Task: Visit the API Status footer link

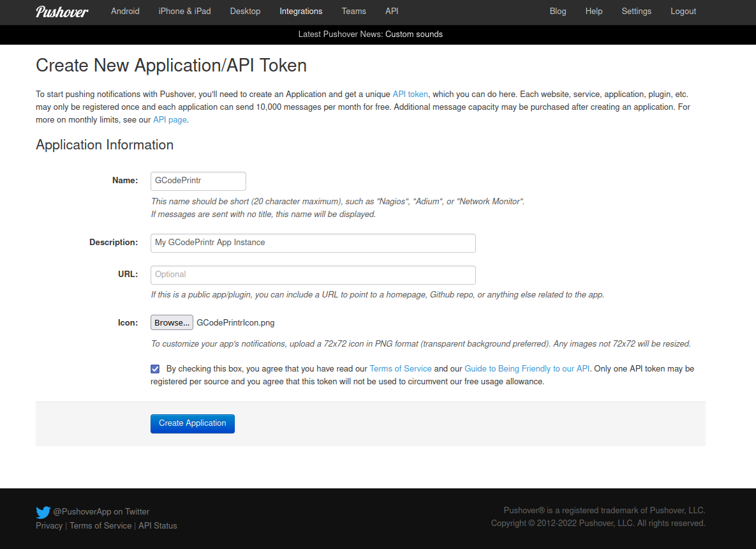Action: tap(158, 526)
